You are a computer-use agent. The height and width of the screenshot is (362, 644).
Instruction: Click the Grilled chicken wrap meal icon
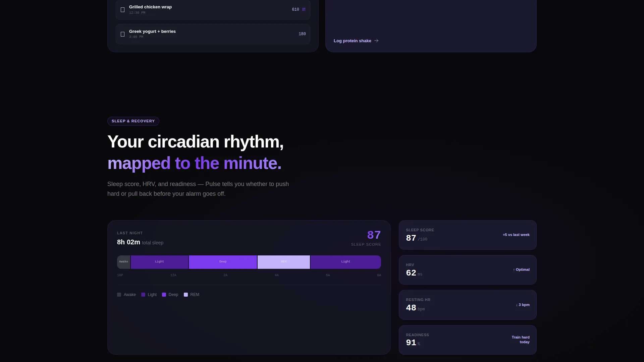[x=122, y=10]
